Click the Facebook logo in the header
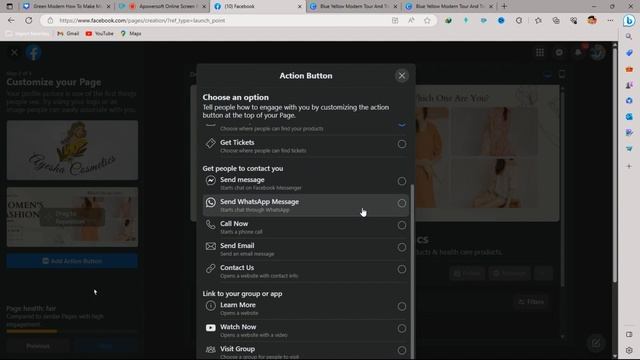Image resolution: width=640 pixels, height=360 pixels. [33, 53]
